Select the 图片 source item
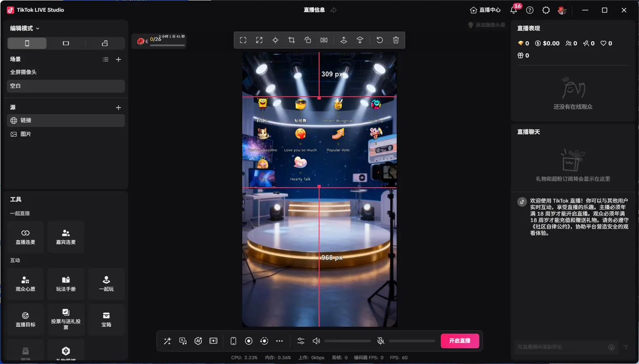Image resolution: width=639 pixels, height=364 pixels. point(25,134)
